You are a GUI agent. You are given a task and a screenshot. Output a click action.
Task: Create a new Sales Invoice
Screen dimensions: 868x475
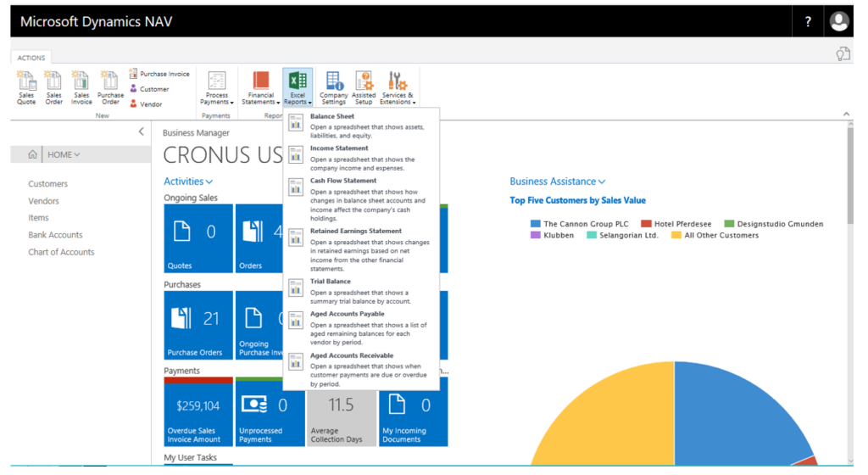[81, 87]
